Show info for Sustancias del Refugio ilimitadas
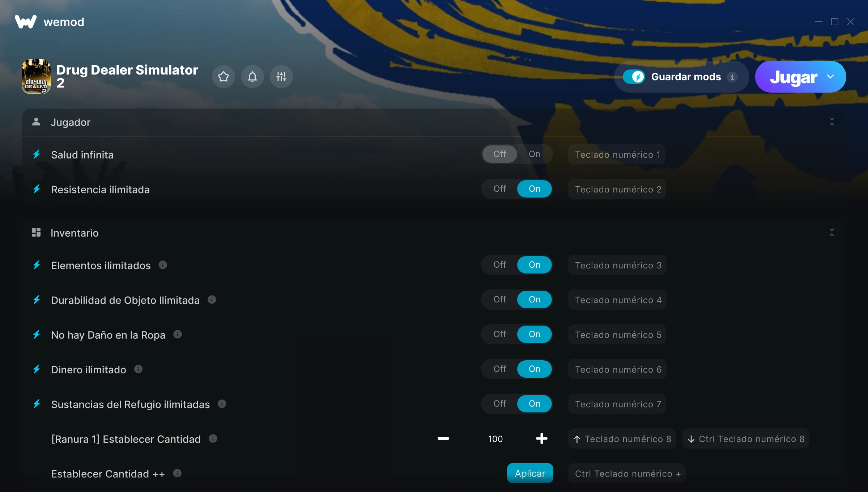Viewport: 868px width, 492px height. (x=222, y=404)
